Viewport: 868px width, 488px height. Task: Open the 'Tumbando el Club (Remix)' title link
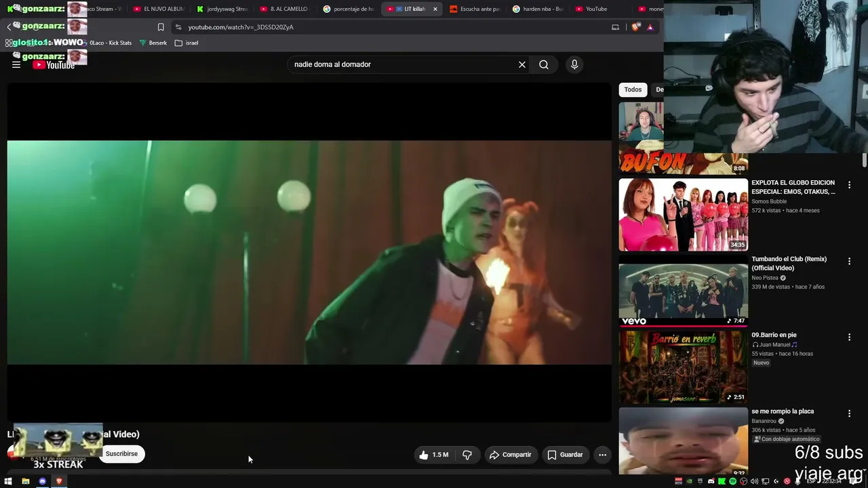pyautogui.click(x=789, y=264)
